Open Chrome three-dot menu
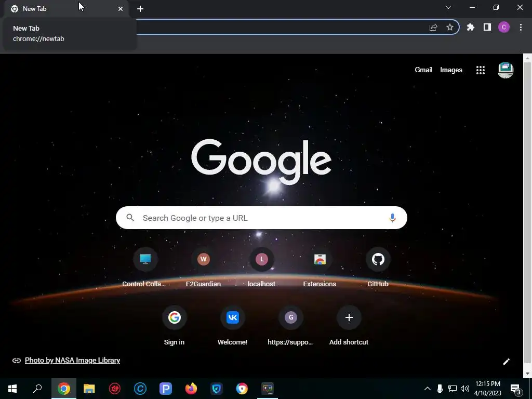Viewport: 532px width, 399px height. tap(521, 27)
